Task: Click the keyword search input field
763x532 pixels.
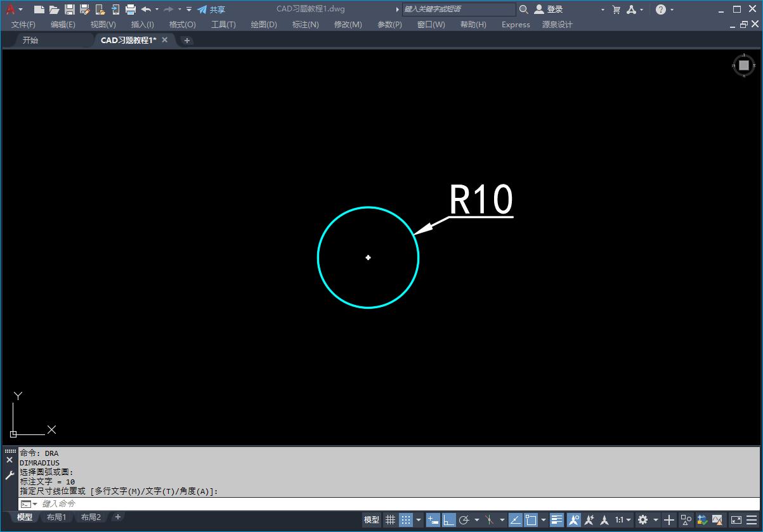Action: tap(459, 10)
